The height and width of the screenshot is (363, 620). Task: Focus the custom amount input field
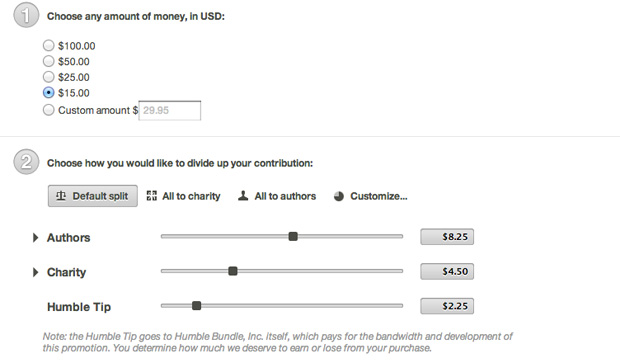pos(170,110)
